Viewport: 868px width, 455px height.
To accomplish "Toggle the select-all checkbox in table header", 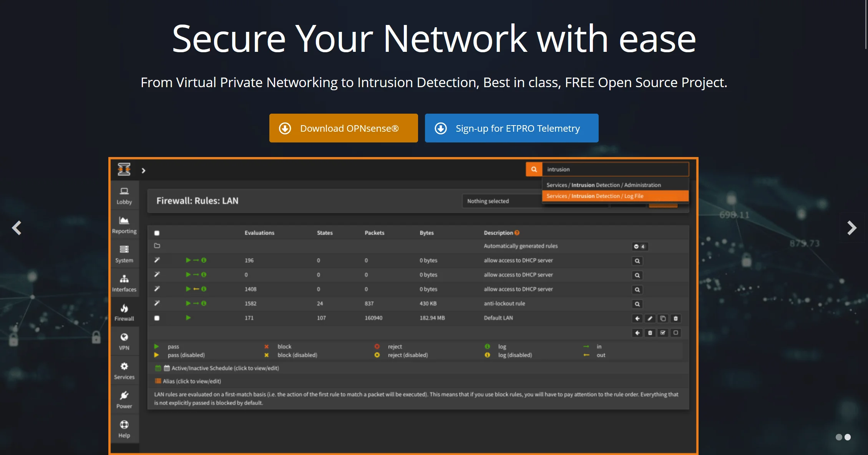I will (x=157, y=233).
